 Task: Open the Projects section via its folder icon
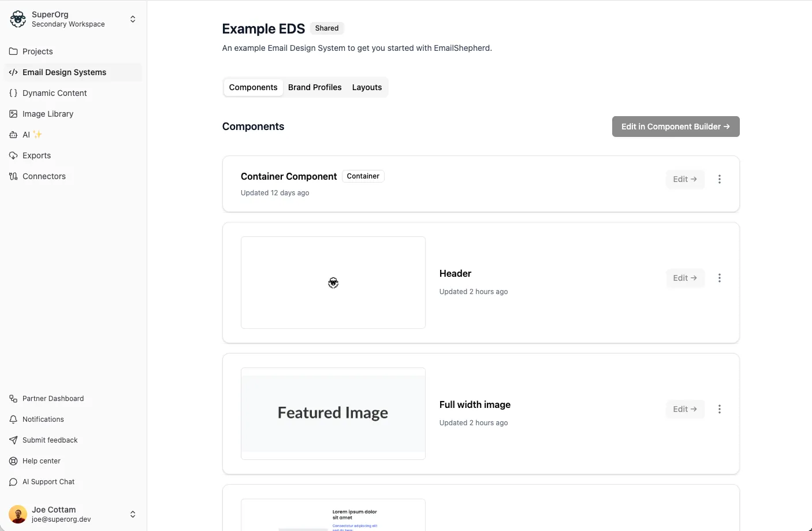coord(13,51)
